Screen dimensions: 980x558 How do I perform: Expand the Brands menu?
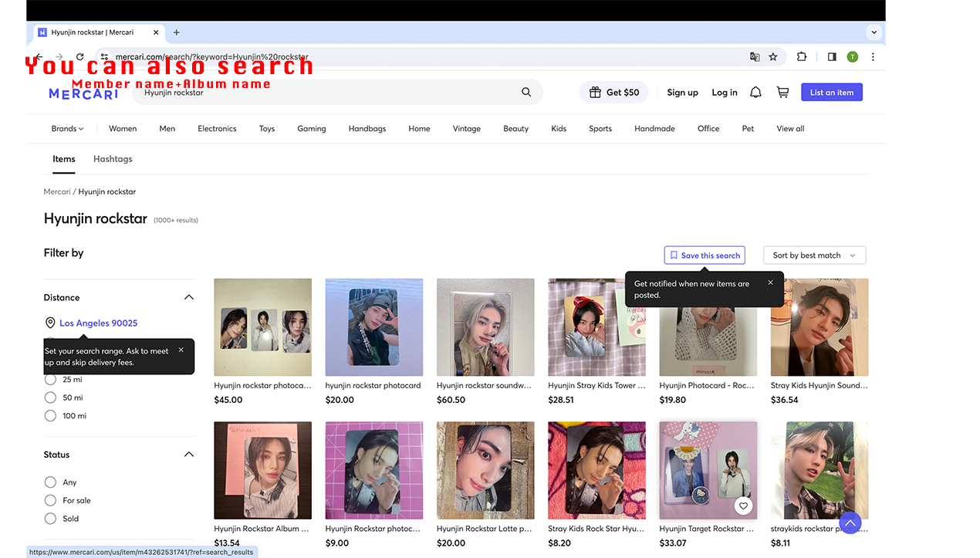(x=67, y=129)
